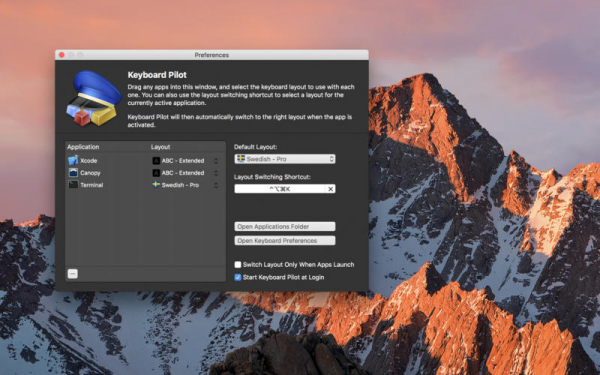
Task: Open Keyboard Preferences
Action: point(285,241)
